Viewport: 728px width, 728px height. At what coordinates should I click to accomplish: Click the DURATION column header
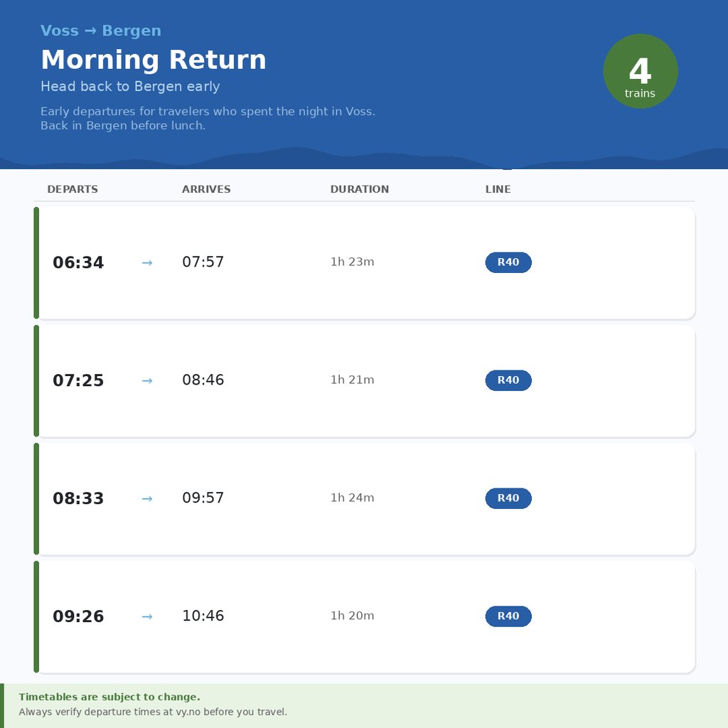coord(360,190)
